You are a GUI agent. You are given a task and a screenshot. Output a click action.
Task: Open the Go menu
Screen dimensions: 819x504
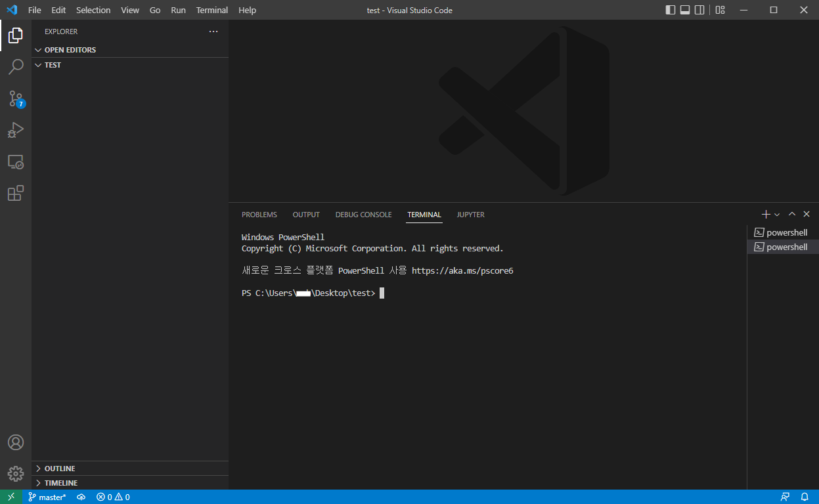[x=155, y=10]
